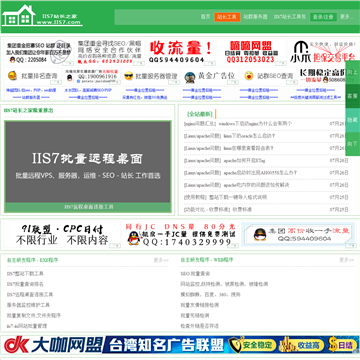Click the DNS量 QQ:1740329999 banner
360x360 pixels.
click(181, 235)
